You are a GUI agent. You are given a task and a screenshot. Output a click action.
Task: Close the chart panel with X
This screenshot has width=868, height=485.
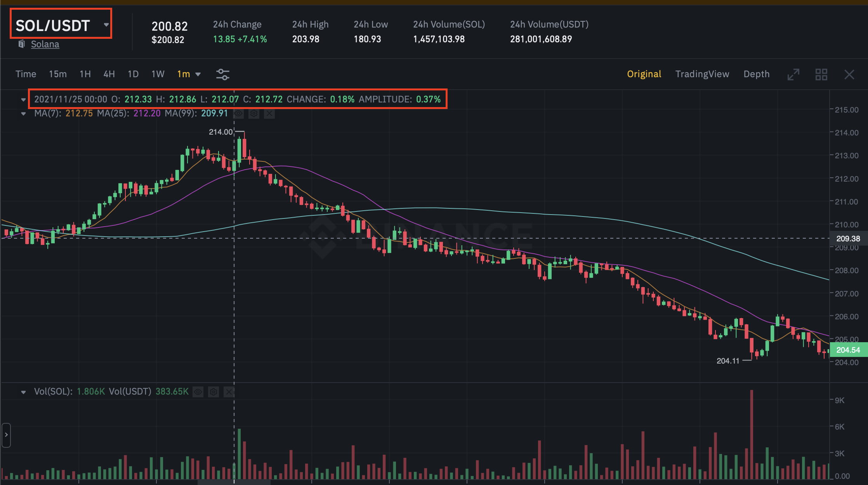pyautogui.click(x=849, y=74)
